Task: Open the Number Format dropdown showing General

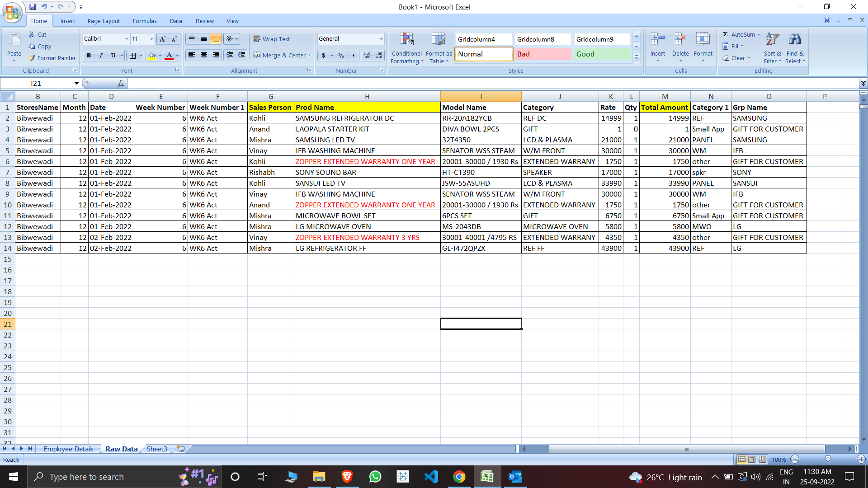Action: 350,39
